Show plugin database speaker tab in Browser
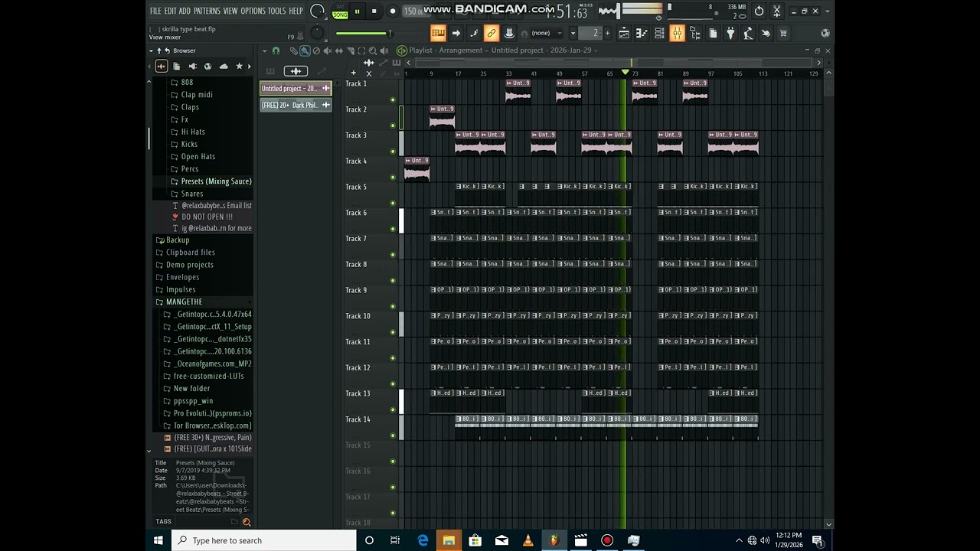The width and height of the screenshot is (980, 551). point(193,67)
